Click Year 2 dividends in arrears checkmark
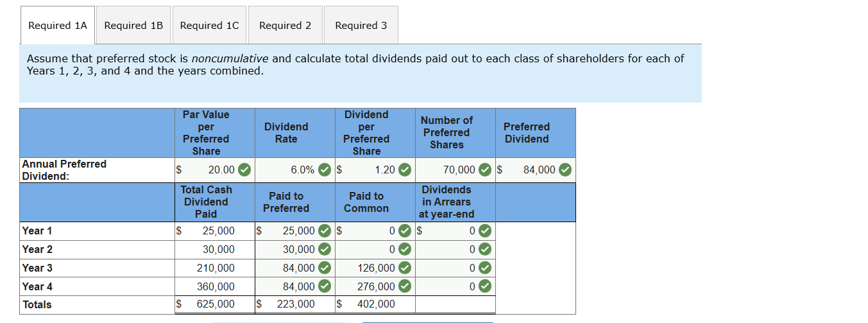Viewport: 868px width, 323px height. point(485,249)
